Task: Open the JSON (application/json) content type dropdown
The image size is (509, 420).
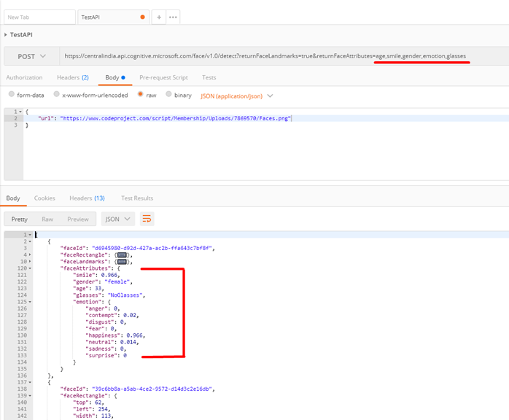Action: [236, 95]
